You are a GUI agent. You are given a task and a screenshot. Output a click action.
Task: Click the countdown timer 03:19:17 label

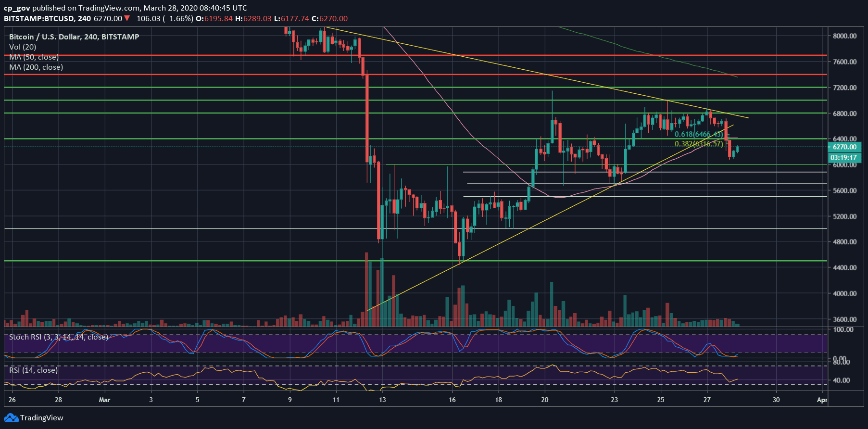[x=844, y=158]
